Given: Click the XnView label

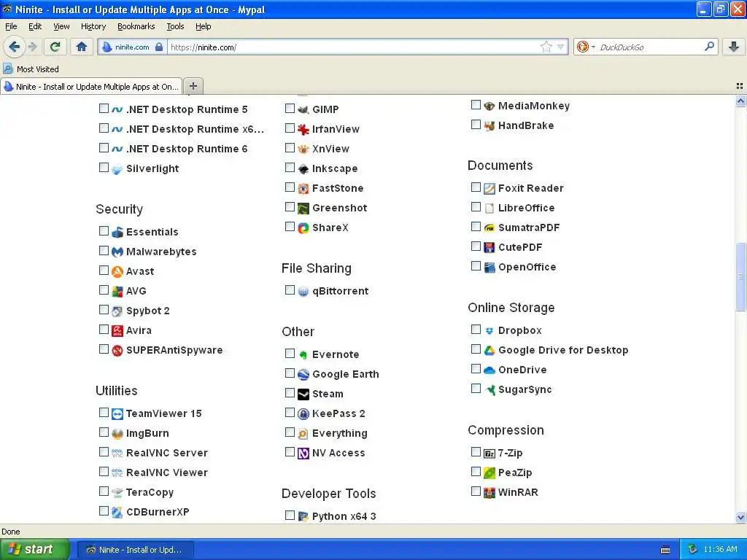Looking at the screenshot, I should pos(330,149).
